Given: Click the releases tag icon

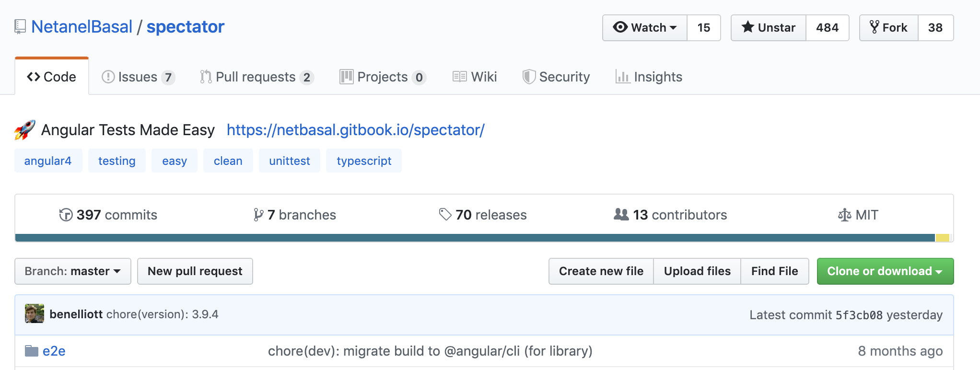Looking at the screenshot, I should tap(445, 214).
